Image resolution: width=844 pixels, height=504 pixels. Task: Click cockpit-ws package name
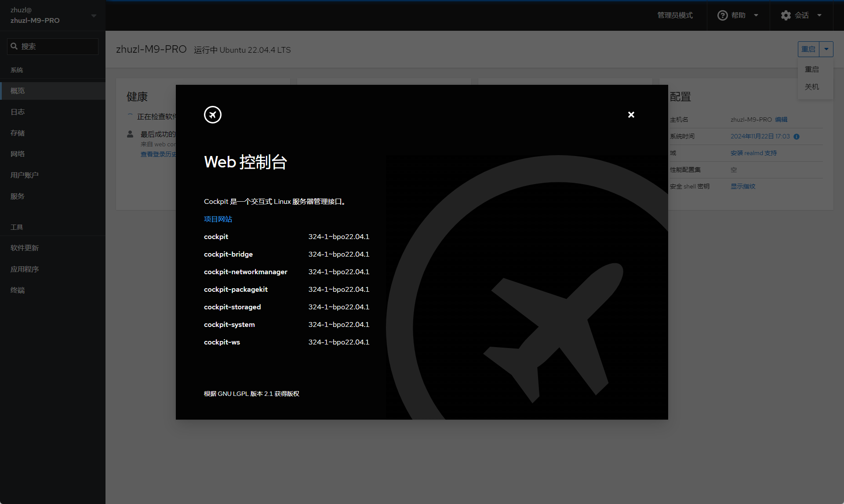(222, 342)
